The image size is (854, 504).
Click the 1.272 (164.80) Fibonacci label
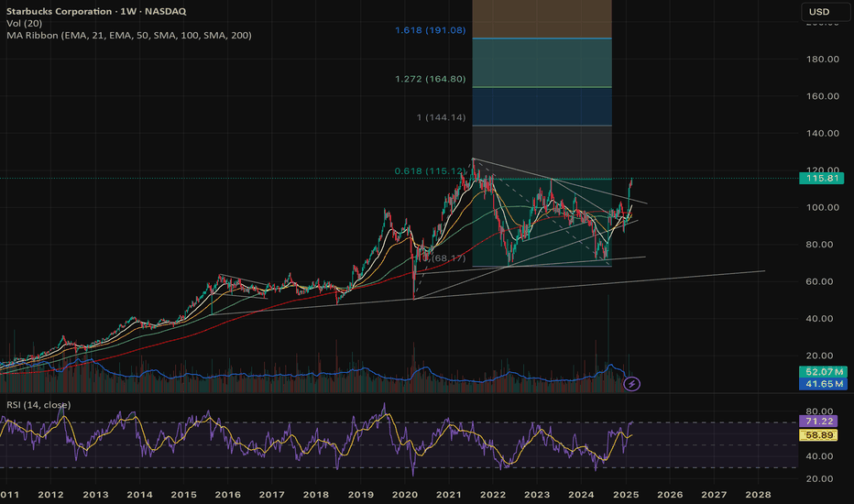431,79
